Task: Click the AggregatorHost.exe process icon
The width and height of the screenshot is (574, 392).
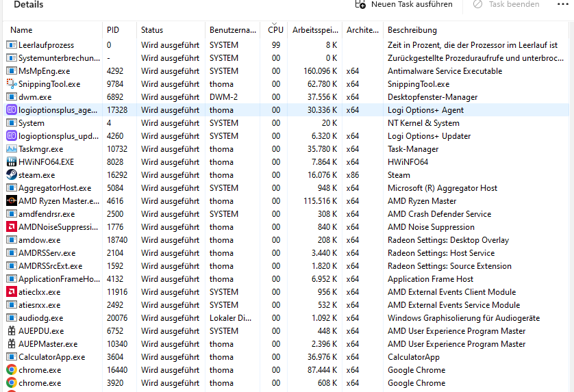Action: click(x=12, y=188)
